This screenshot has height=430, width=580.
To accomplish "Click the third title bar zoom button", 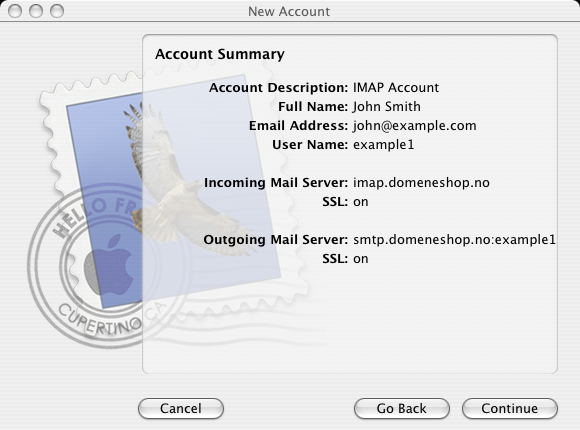I will click(57, 11).
